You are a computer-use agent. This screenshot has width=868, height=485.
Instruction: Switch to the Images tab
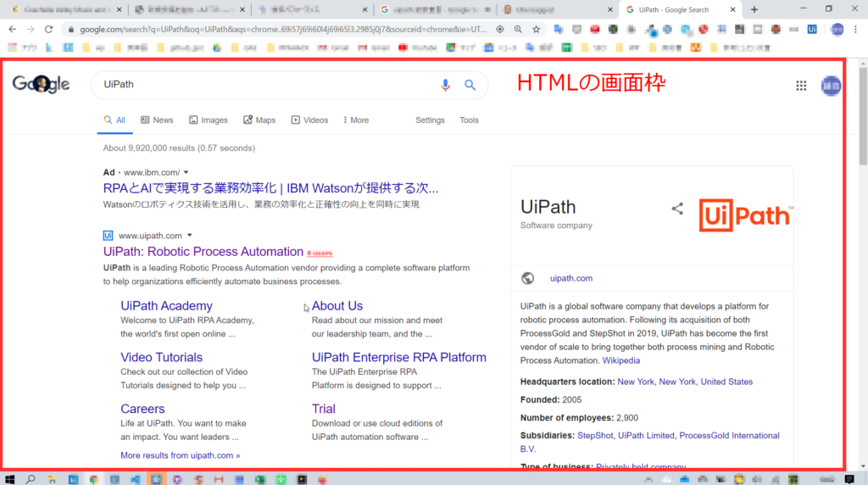pos(209,120)
